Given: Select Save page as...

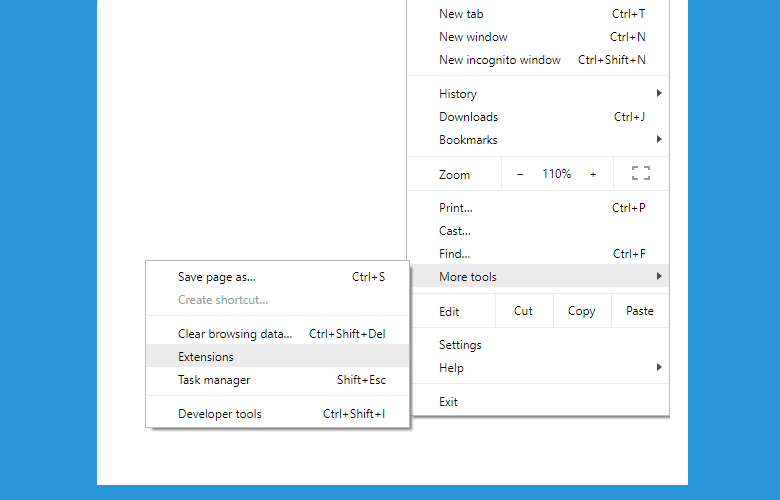Looking at the screenshot, I should 278,277.
